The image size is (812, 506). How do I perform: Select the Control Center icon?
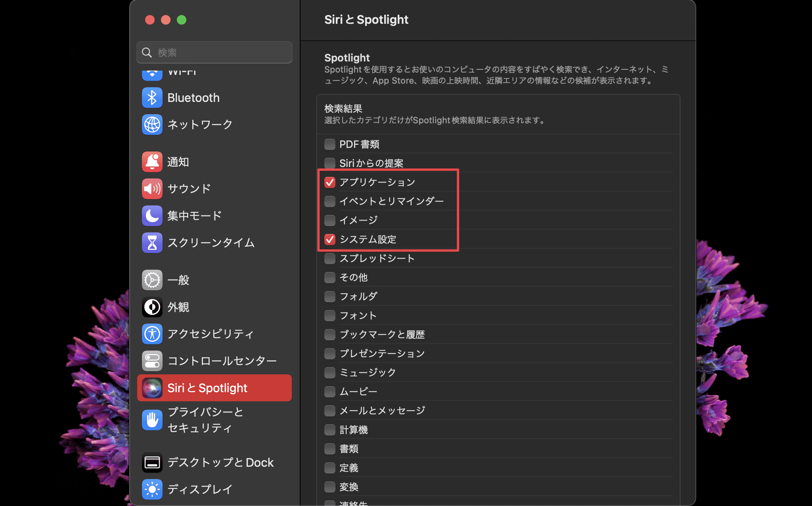(x=152, y=361)
